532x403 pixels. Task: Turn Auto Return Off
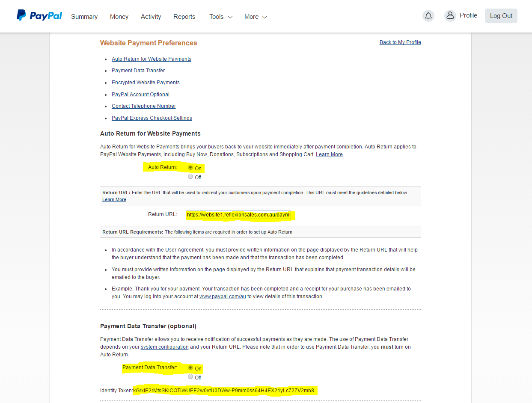click(190, 177)
